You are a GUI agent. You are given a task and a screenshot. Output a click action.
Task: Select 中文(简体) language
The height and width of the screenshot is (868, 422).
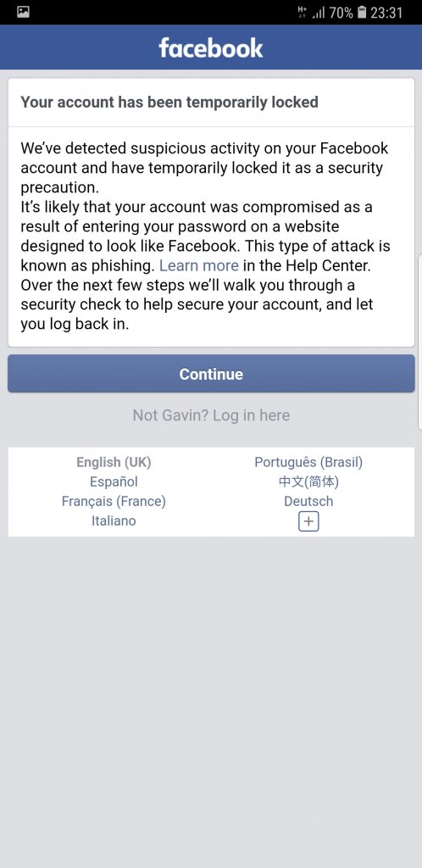pyautogui.click(x=308, y=481)
